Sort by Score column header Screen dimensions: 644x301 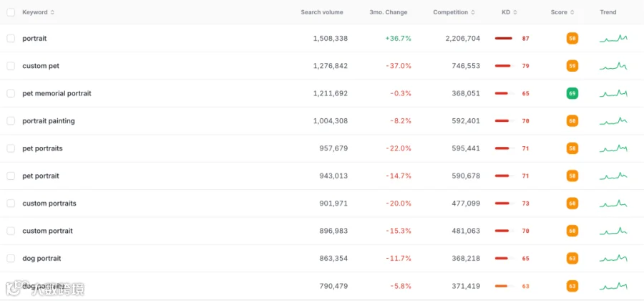point(562,12)
